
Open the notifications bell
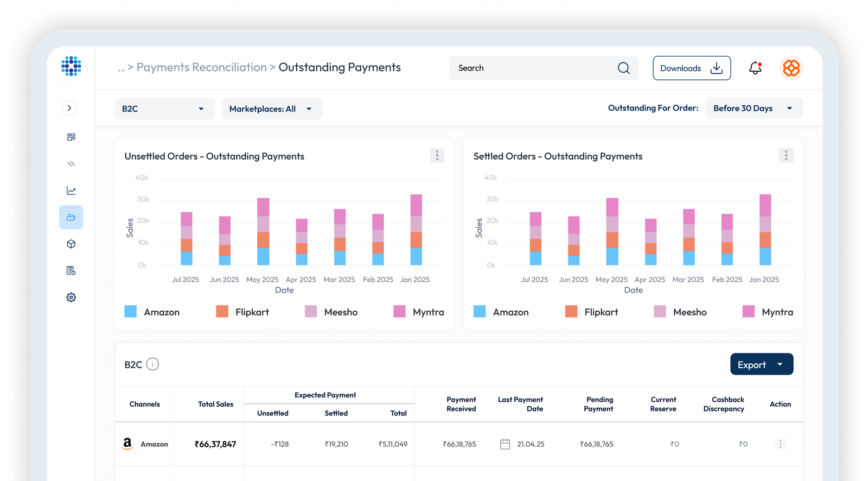tap(755, 68)
